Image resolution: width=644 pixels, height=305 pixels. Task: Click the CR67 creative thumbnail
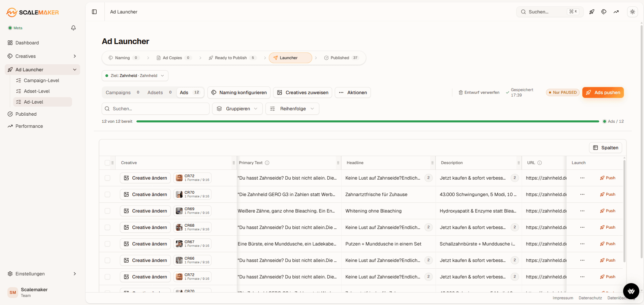point(179,244)
